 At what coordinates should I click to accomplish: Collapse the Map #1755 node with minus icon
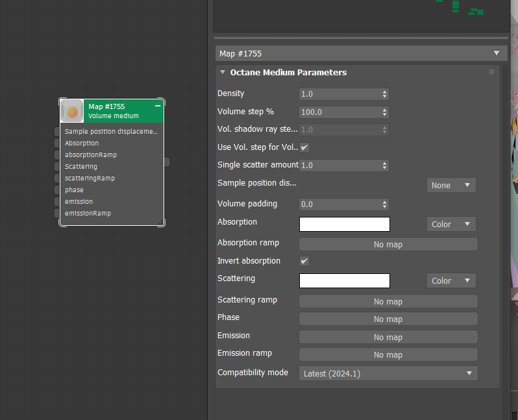(158, 106)
